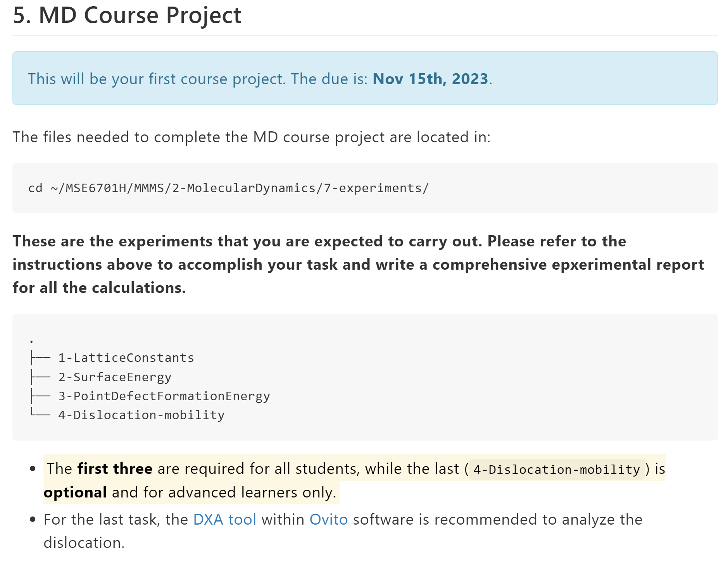Click the inline '4-Dislocation-mobility' code snippet
This screenshot has height=568, width=728.
click(x=556, y=470)
